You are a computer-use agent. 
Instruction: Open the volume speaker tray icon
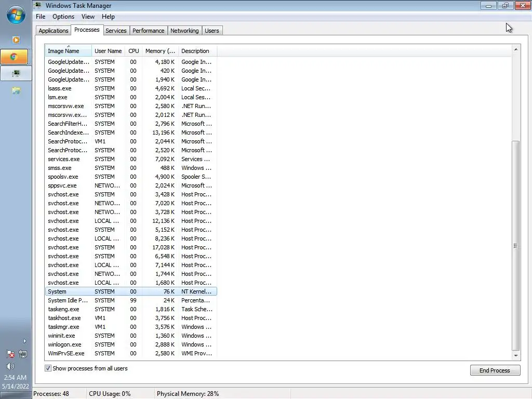[x=10, y=366]
